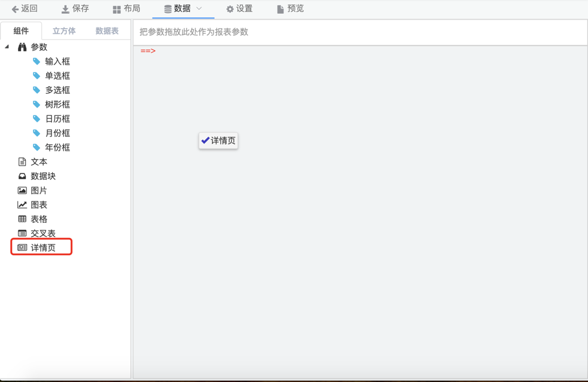Click the tag icon beside 多选框
This screenshot has width=588, height=382.
click(36, 90)
